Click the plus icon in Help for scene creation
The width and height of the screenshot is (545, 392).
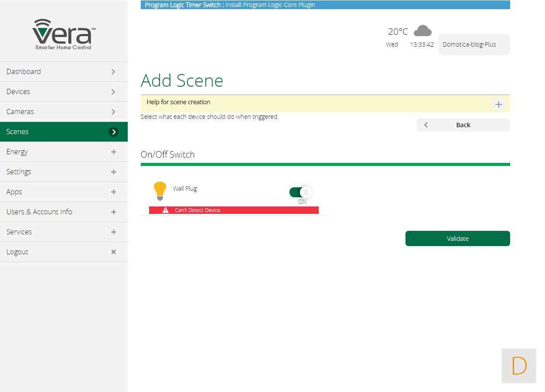pyautogui.click(x=498, y=105)
